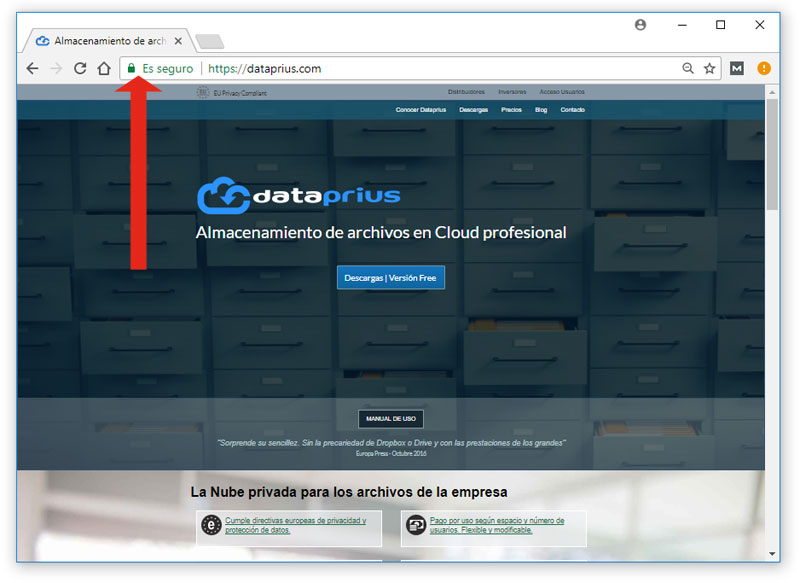Screen dimensions: 800x583
Task: Open a new tab button
Action: pyautogui.click(x=210, y=41)
